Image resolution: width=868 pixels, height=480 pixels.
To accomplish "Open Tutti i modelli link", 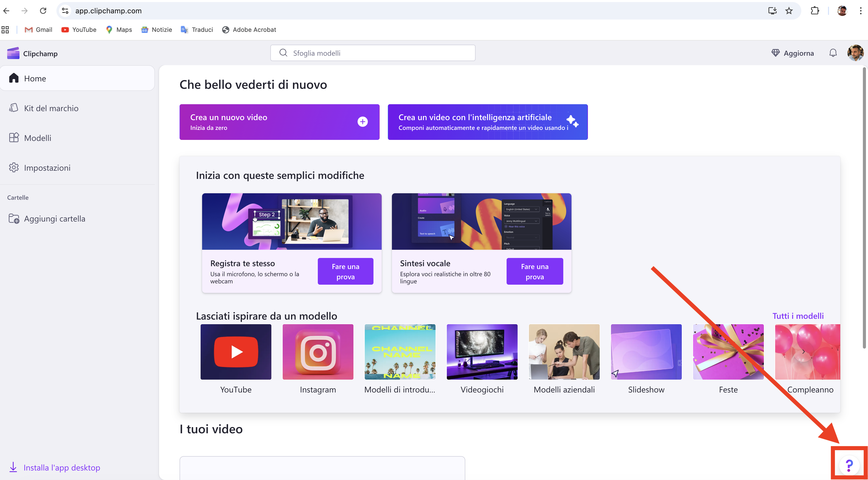I will 798,316.
